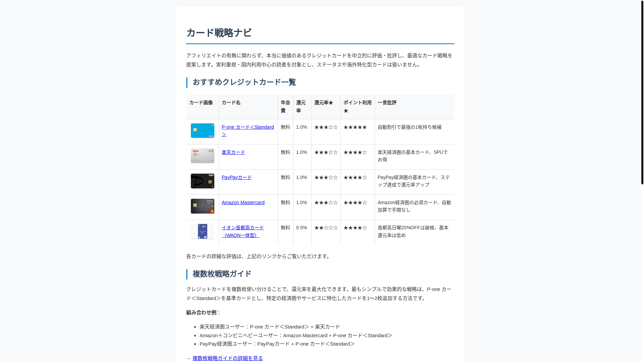Image resolution: width=644 pixels, height=362 pixels.
Task: Open the 楽天カード link
Action: [x=233, y=152]
